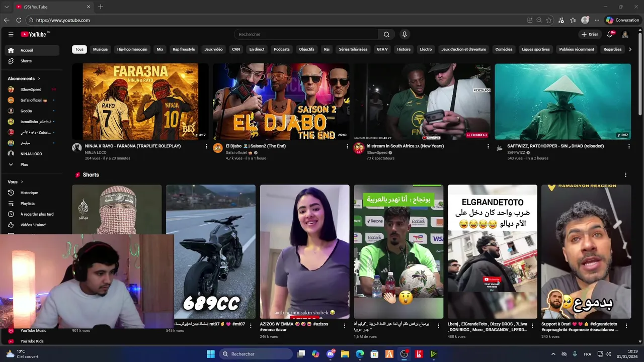The width and height of the screenshot is (644, 362).
Task: Open Copilot Conversation button
Action: [x=622, y=20]
